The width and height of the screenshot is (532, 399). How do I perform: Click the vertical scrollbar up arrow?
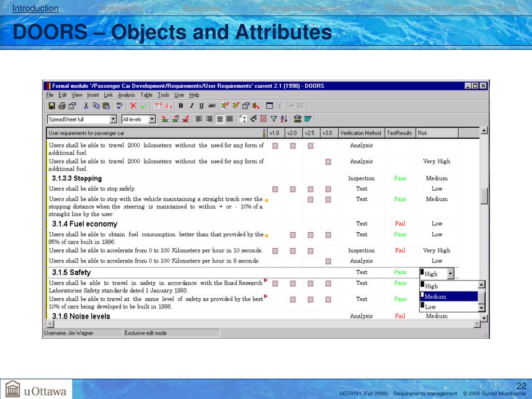tap(484, 130)
